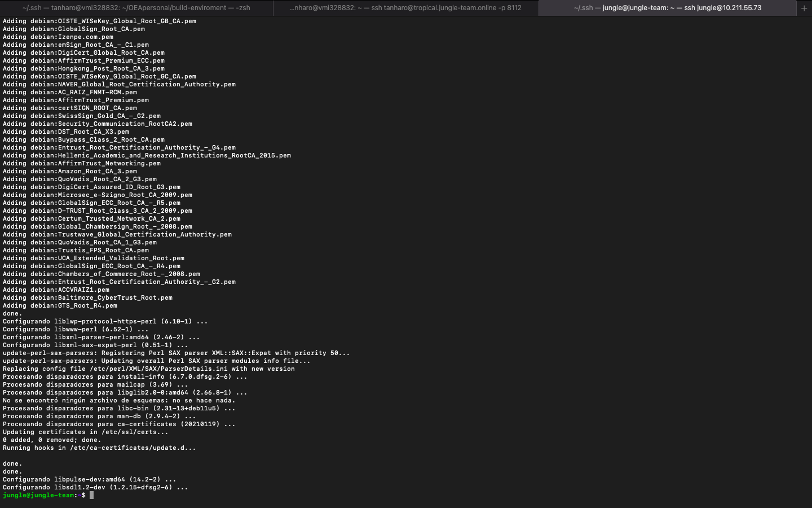The height and width of the screenshot is (508, 812).
Task: Click the Baltimore_CyberTrust_Root.pem line
Action: (87, 297)
